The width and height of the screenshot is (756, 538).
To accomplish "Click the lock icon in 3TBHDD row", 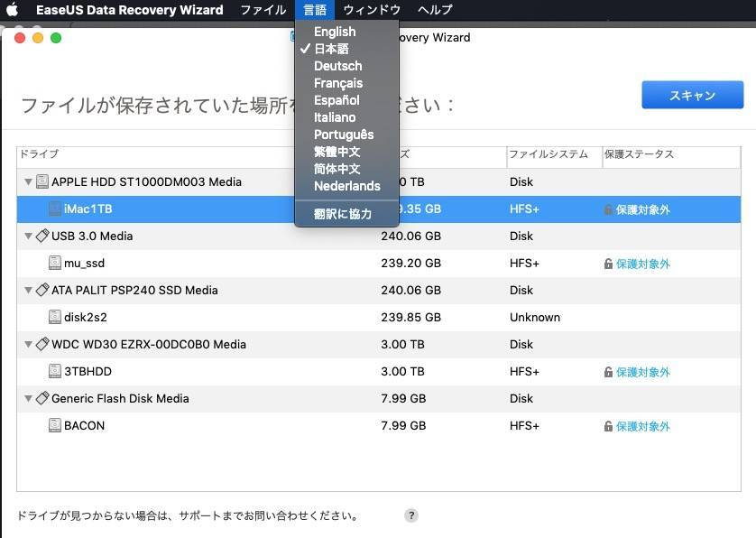I will coord(608,372).
